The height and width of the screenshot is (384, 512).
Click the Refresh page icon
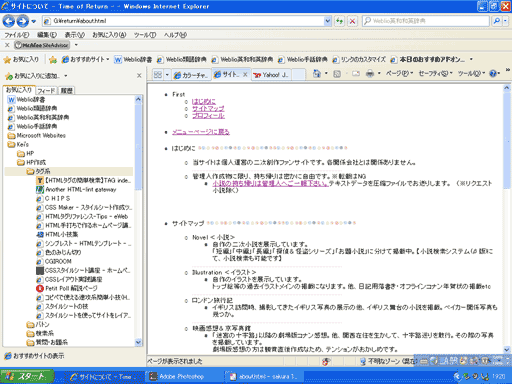[340, 21]
